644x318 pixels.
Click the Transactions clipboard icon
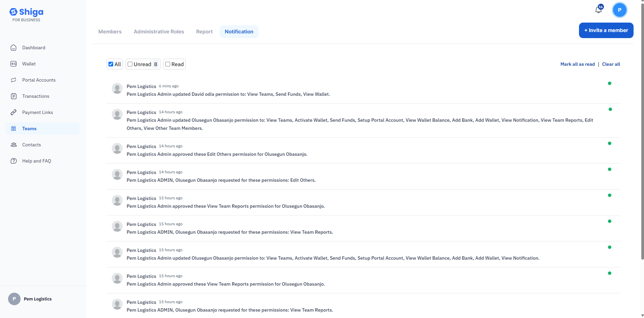13,96
